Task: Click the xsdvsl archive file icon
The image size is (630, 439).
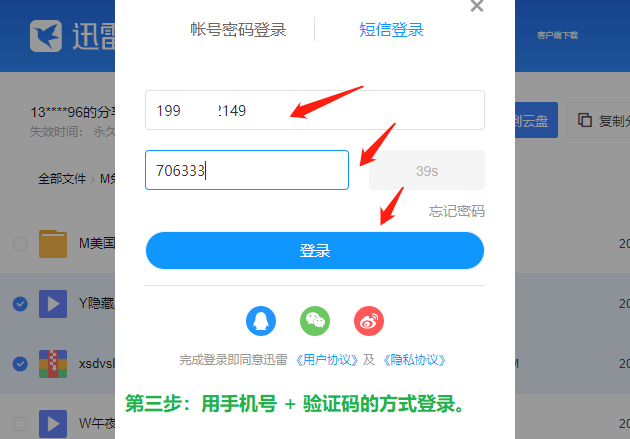Action: pos(53,364)
